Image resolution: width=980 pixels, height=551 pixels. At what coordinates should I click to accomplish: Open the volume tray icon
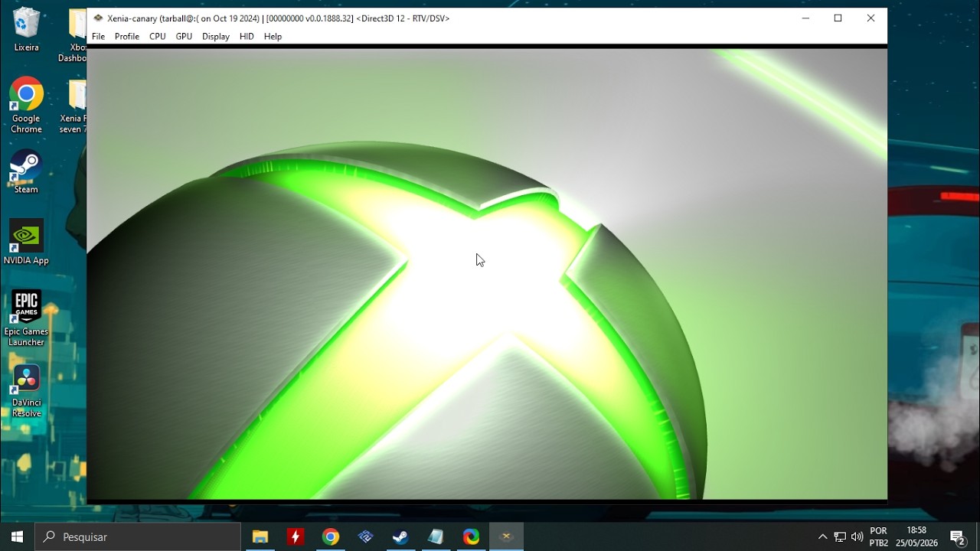(x=857, y=537)
